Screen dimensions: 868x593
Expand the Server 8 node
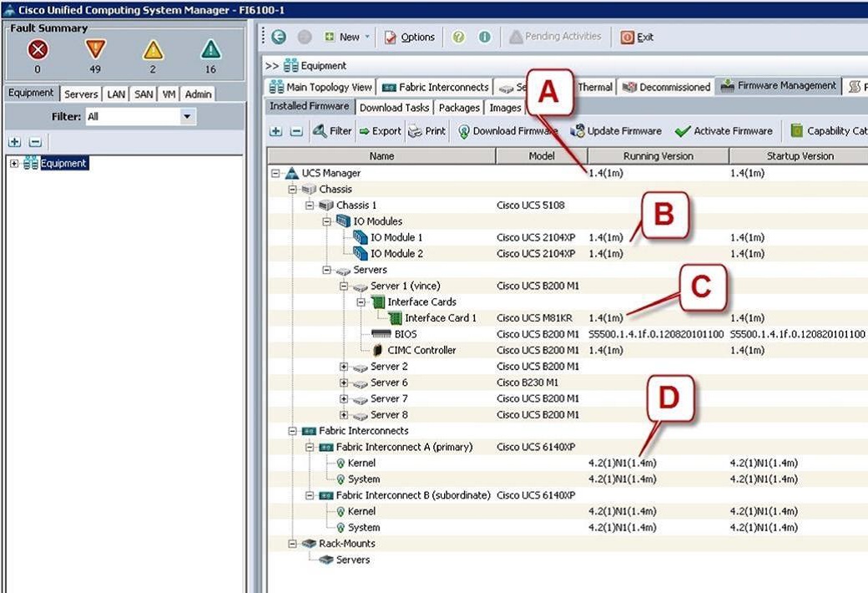(x=344, y=415)
